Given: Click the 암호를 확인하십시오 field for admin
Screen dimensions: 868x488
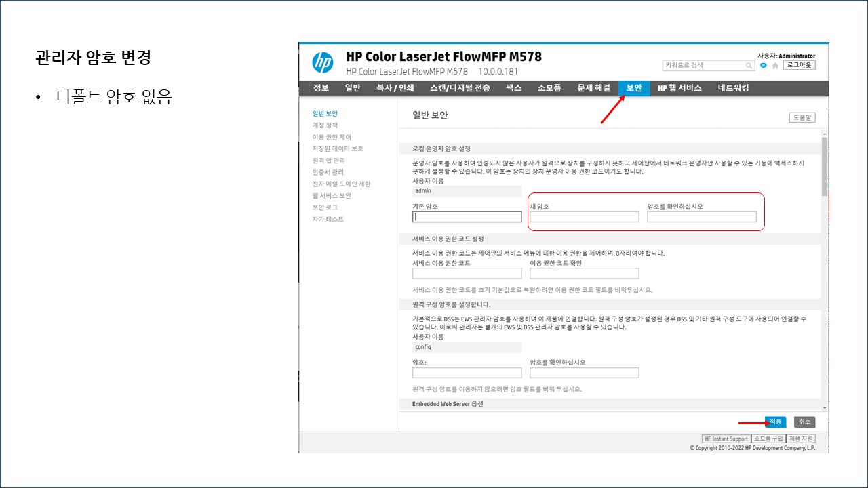Looking at the screenshot, I should click(x=702, y=217).
